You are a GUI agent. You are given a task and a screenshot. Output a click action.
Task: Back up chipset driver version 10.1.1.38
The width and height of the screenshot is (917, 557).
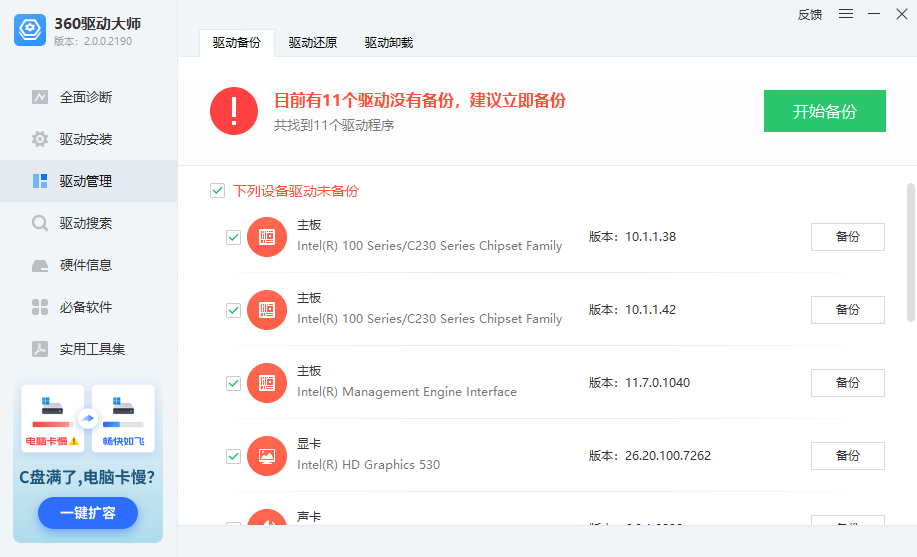(847, 237)
